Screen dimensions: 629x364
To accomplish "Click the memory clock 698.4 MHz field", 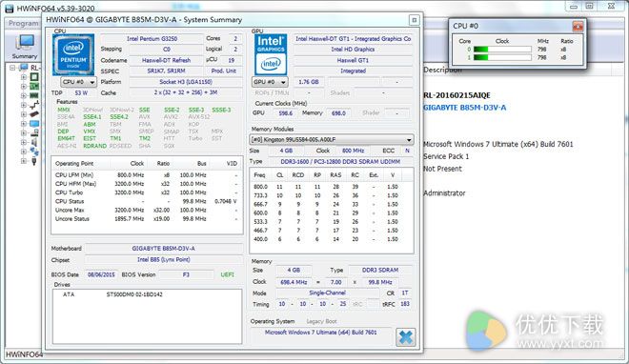I will (x=294, y=282).
